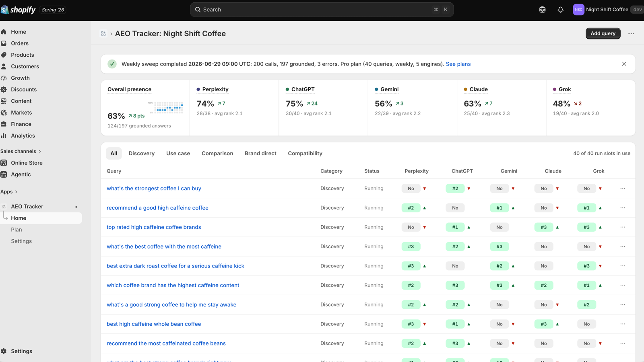Image resolution: width=644 pixels, height=362 pixels.
Task: Click the Customers person icon
Action: click(4, 66)
